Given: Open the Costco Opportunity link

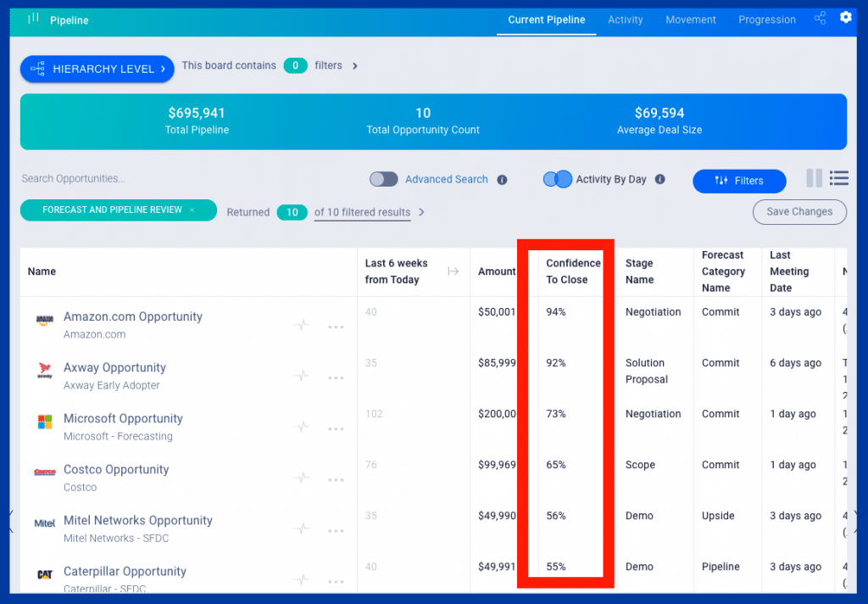Looking at the screenshot, I should pos(116,469).
